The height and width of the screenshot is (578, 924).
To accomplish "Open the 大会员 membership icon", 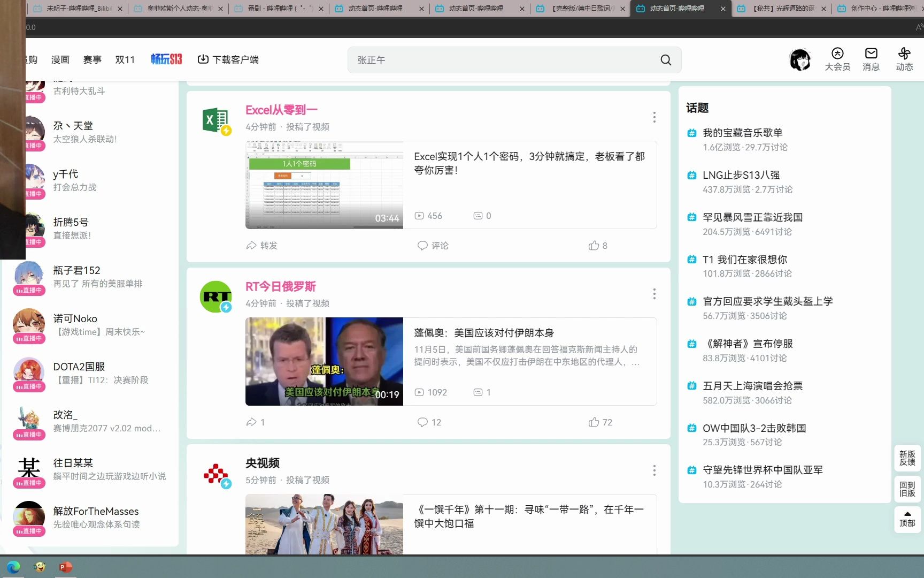I will (837, 53).
